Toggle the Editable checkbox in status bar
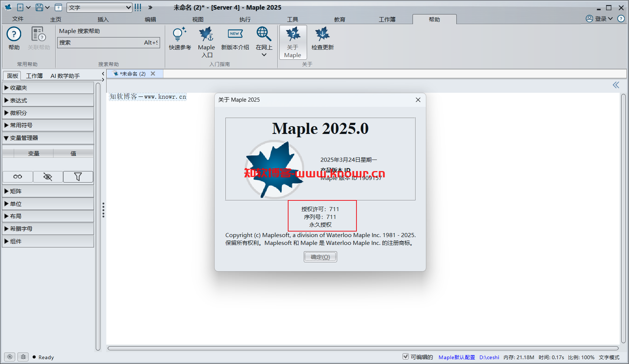629x364 pixels. coord(405,357)
